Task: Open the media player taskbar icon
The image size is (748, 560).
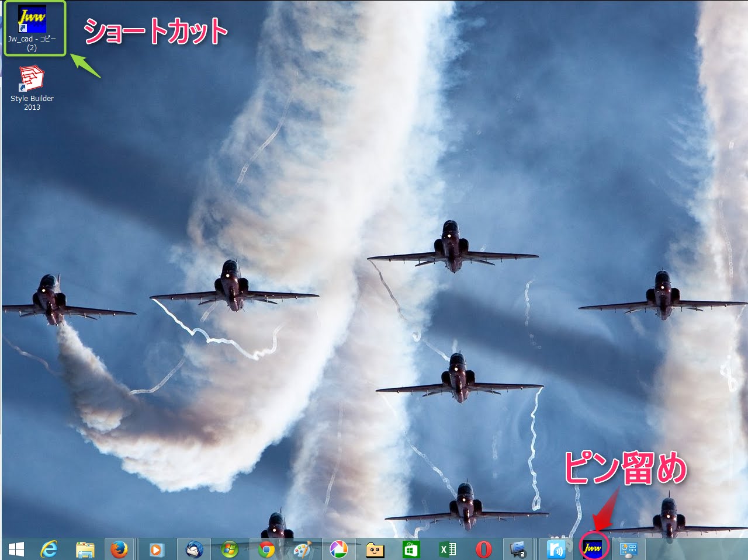Action: click(156, 549)
